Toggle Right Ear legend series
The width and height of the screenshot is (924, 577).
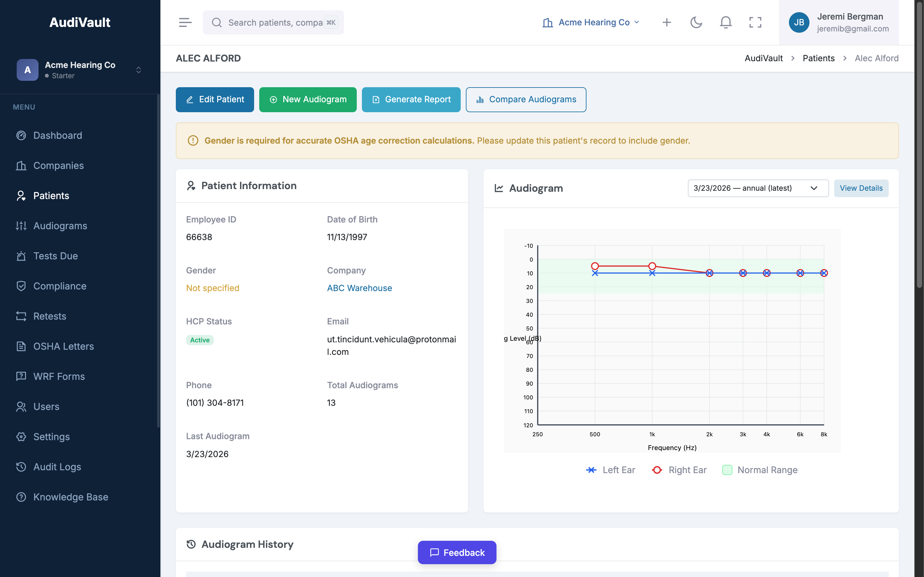point(679,470)
